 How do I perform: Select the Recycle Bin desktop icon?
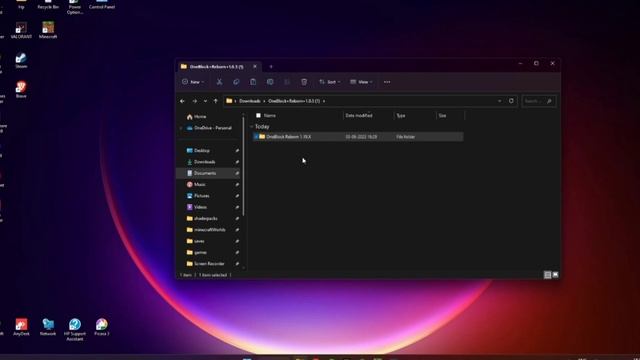(x=48, y=4)
